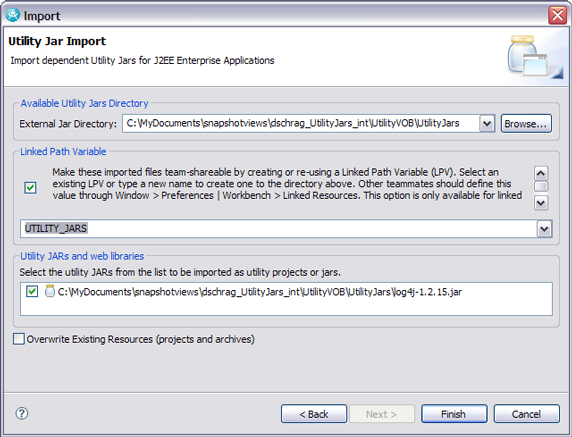Cancel the import wizard
Image resolution: width=572 pixels, height=437 pixels.
526,414
